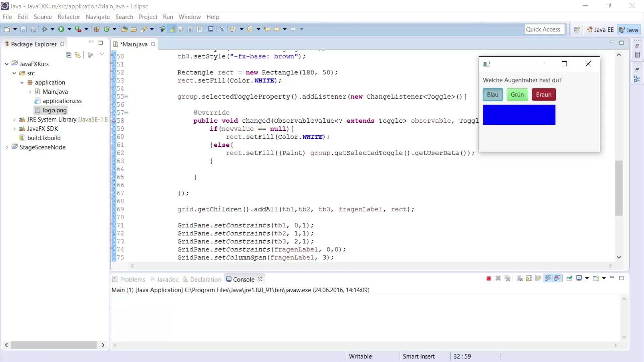The width and height of the screenshot is (644, 362).
Task: Toggle Block Selection Mode icon
Action: click(x=190, y=29)
